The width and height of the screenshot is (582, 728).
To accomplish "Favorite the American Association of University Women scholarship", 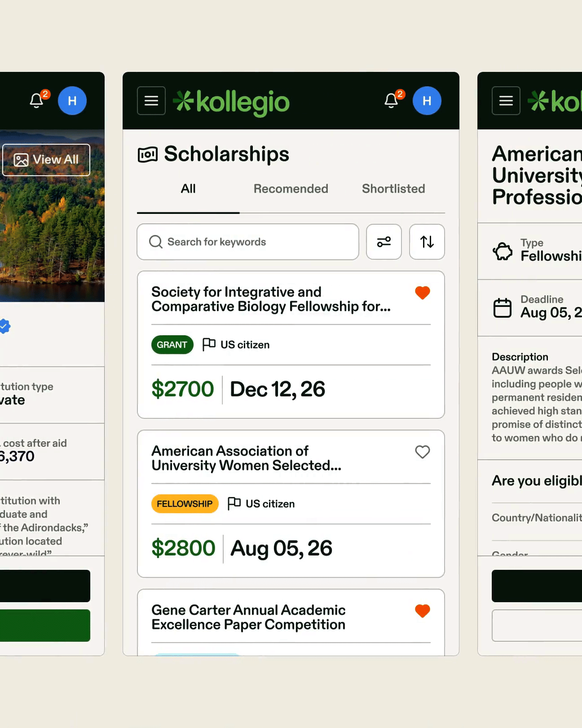I will pos(422,452).
